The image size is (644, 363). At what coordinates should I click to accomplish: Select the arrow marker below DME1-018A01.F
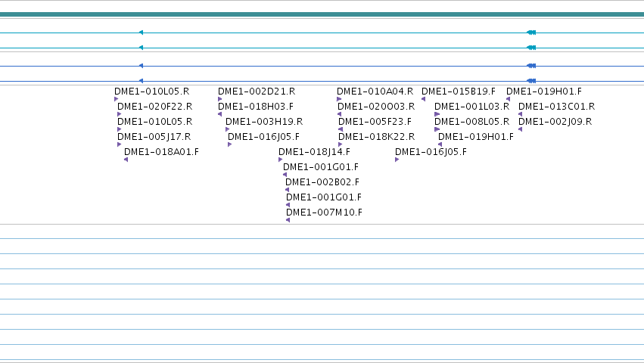point(126,160)
